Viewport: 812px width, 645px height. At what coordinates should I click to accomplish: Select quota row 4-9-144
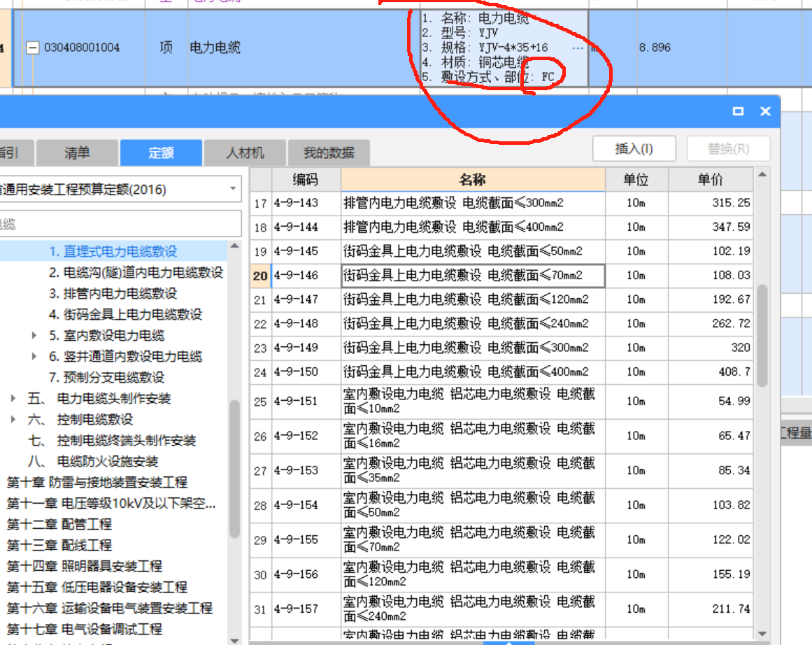(501, 227)
